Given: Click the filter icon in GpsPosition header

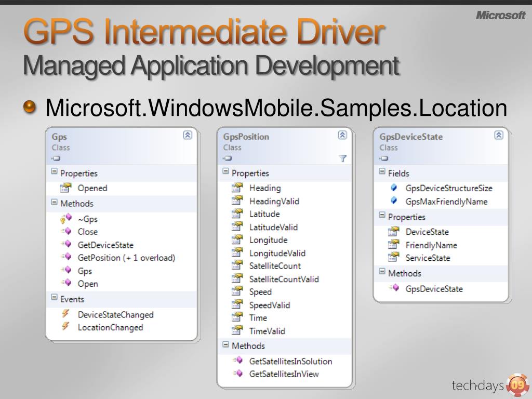Looking at the screenshot, I should [343, 158].
